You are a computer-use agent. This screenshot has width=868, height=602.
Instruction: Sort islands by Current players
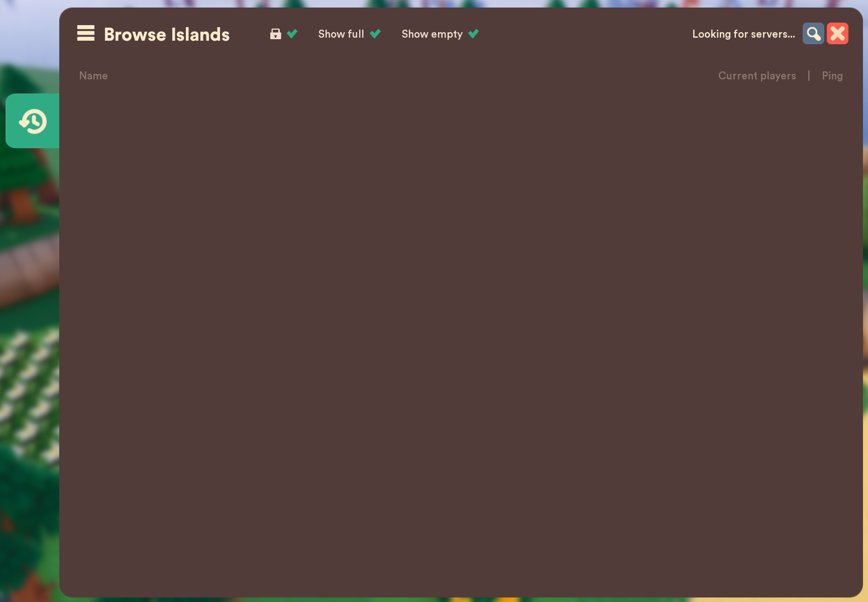click(x=757, y=75)
